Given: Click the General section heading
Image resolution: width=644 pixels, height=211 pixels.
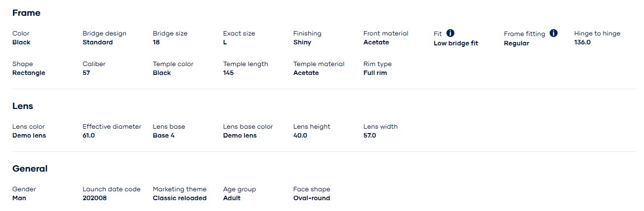Looking at the screenshot, I should [x=30, y=169].
